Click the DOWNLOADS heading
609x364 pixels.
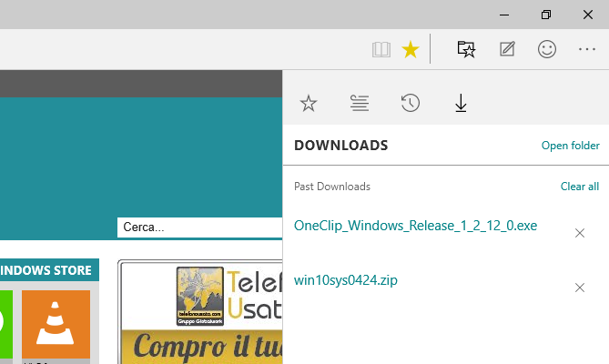click(341, 146)
